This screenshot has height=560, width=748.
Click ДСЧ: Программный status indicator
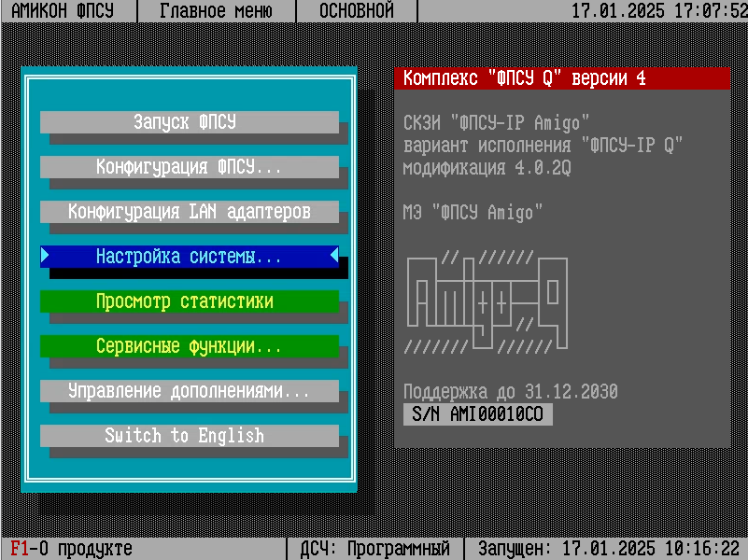(x=374, y=549)
